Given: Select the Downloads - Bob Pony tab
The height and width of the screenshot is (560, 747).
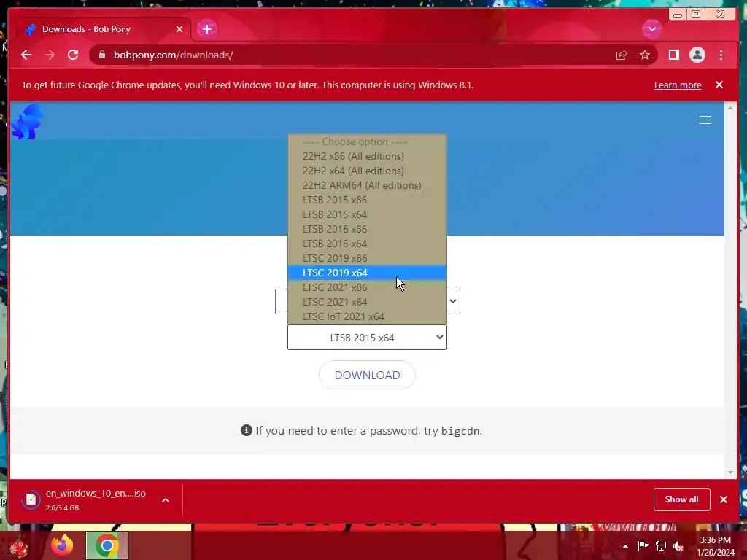Looking at the screenshot, I should (104, 29).
